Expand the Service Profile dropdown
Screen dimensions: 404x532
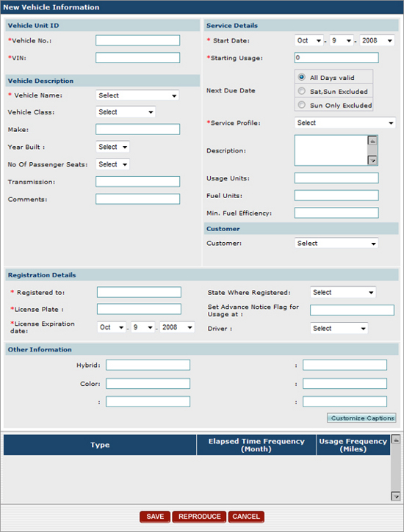(345, 123)
